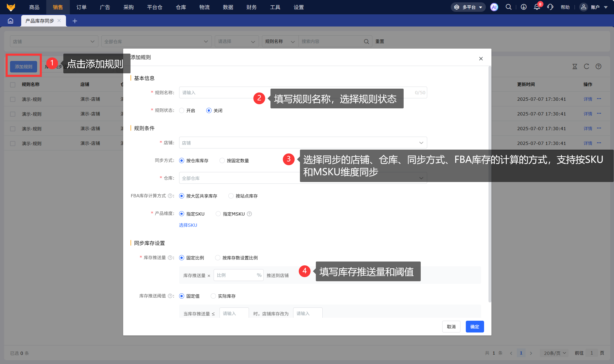Switch to the 产品库存同步 tab
The image size is (614, 364).
(x=40, y=21)
